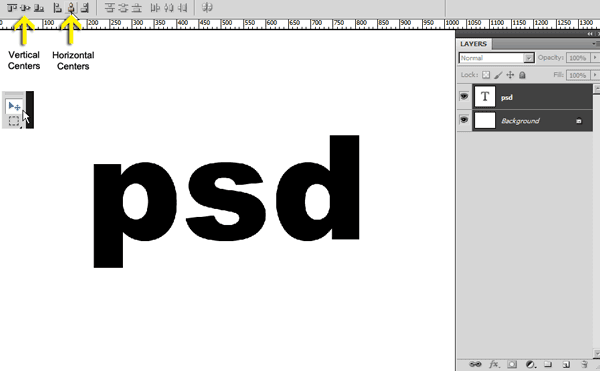Click the Align Bottom Edges icon

(x=39, y=8)
